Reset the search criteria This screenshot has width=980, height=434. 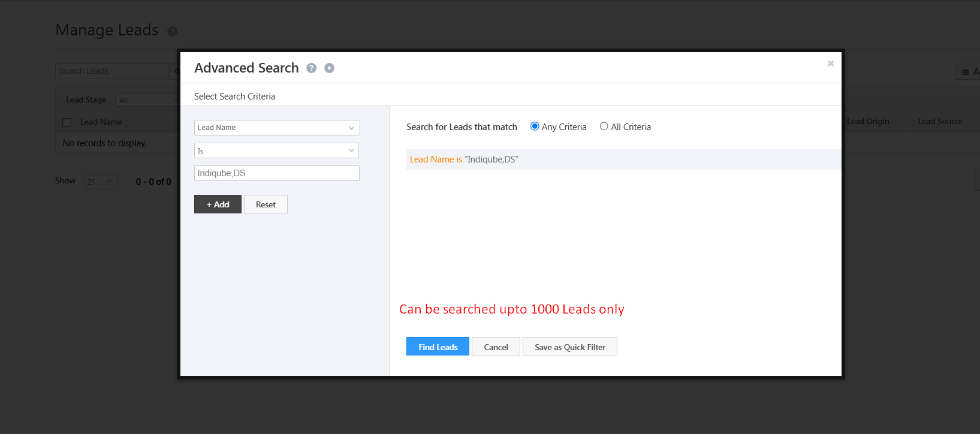tap(266, 204)
